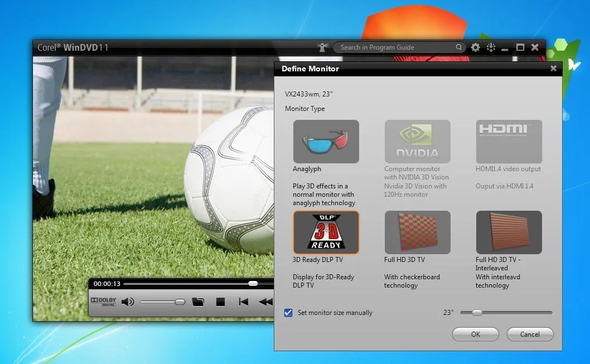
Task: Click the Corel WinDVD 11 title
Action: pos(72,47)
